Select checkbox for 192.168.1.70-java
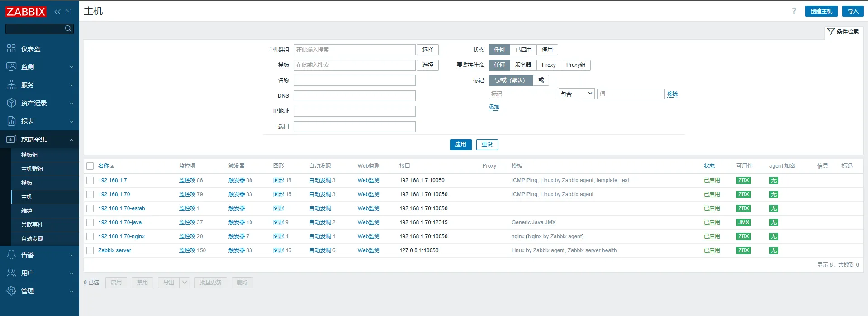The height and width of the screenshot is (316, 868). pos(90,222)
